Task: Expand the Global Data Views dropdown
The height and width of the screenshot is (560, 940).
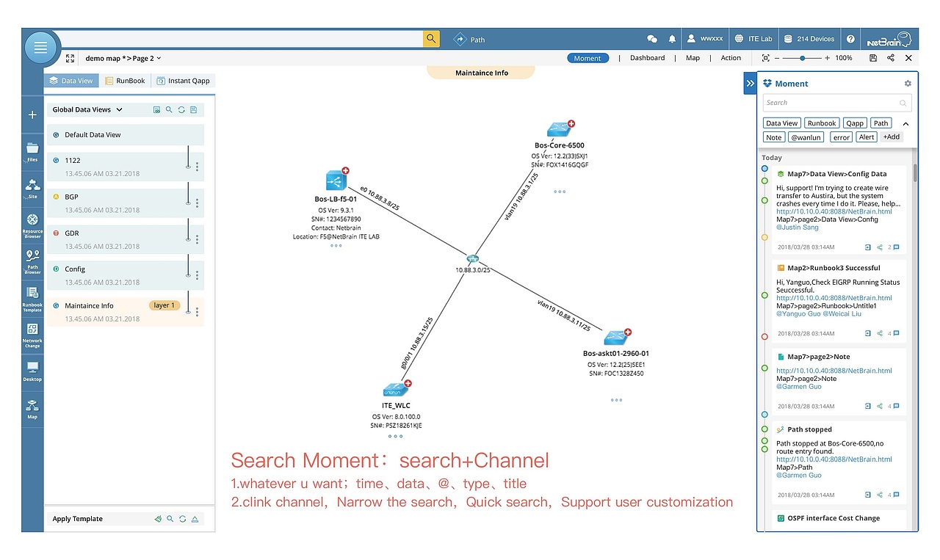Action: point(120,110)
